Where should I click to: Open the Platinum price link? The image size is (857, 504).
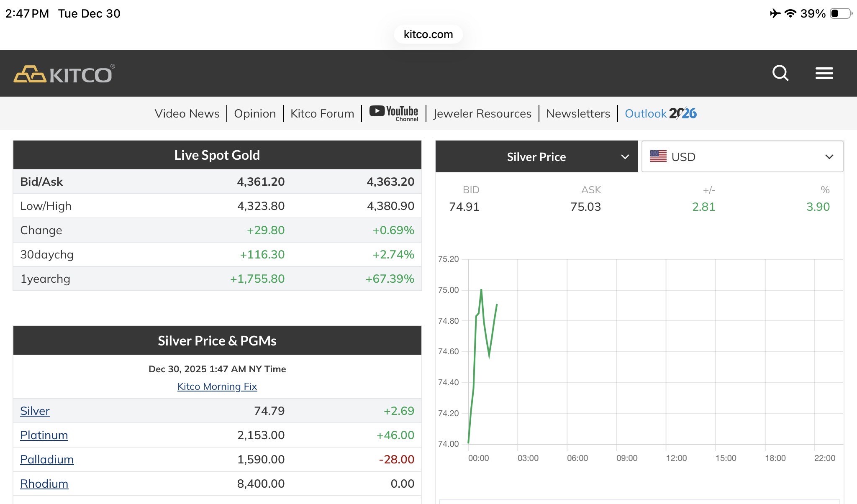(44, 435)
